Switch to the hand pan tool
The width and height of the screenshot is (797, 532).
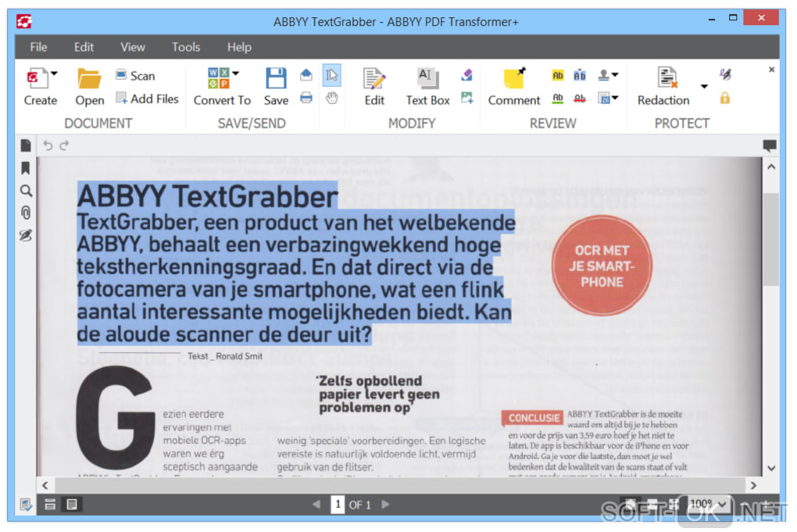tap(331, 98)
